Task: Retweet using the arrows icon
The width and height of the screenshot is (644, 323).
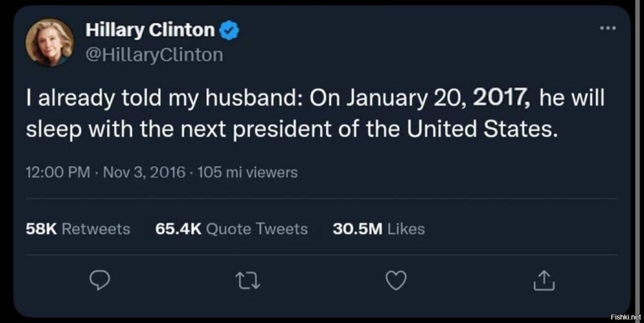Action: click(244, 281)
